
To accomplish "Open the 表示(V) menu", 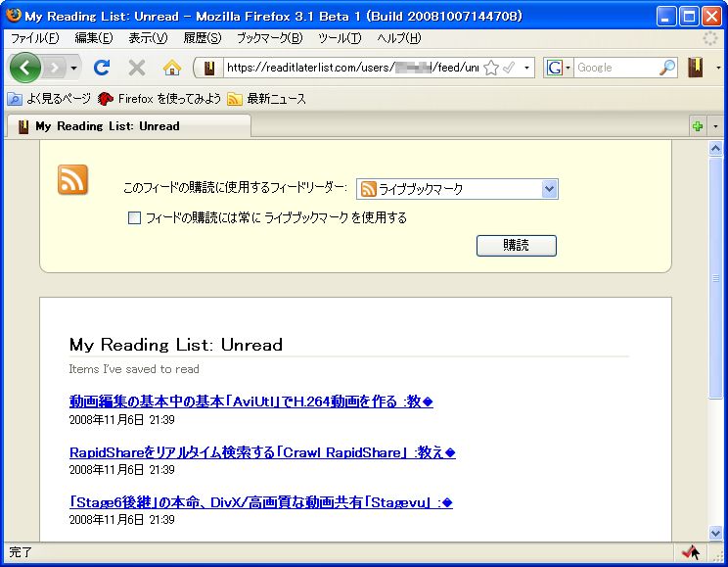I will (148, 38).
